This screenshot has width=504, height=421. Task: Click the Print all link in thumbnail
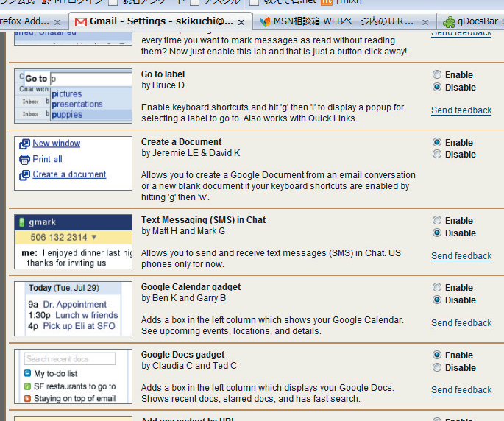click(48, 159)
